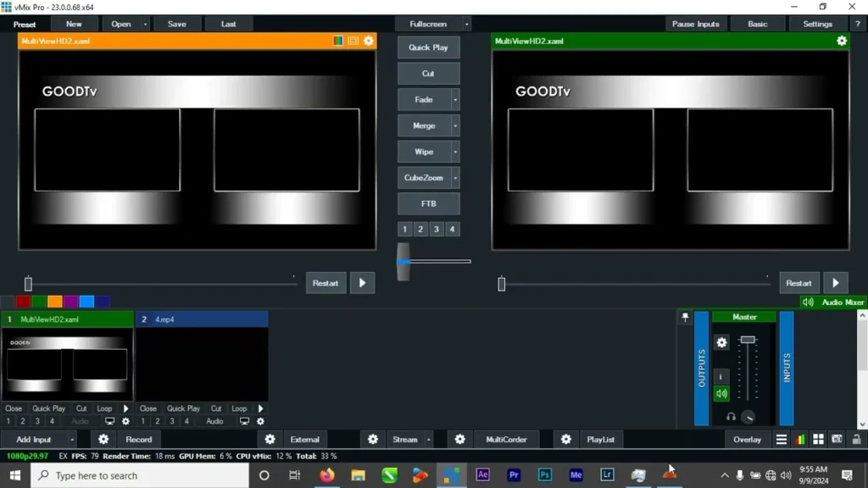The width and height of the screenshot is (868, 488).
Task: Mute the Master audio speaker button
Action: (x=721, y=393)
